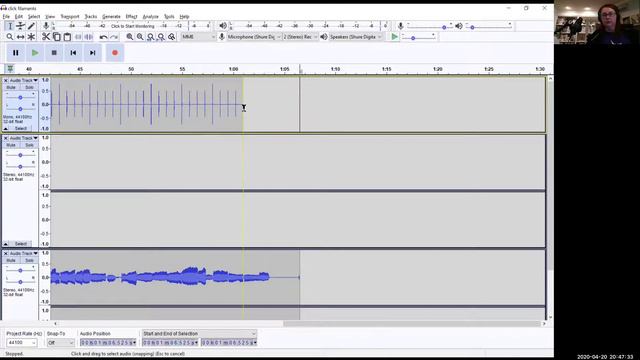Click Skip to Start button
The width and height of the screenshot is (640, 360).
[x=73, y=53]
